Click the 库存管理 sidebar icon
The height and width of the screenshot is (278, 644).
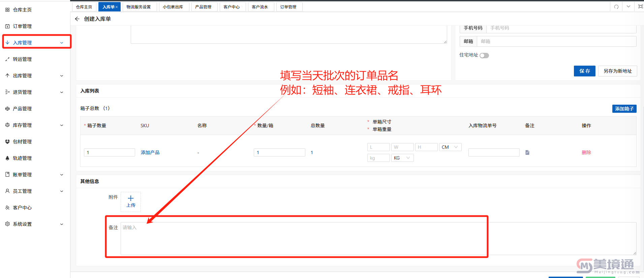7,125
